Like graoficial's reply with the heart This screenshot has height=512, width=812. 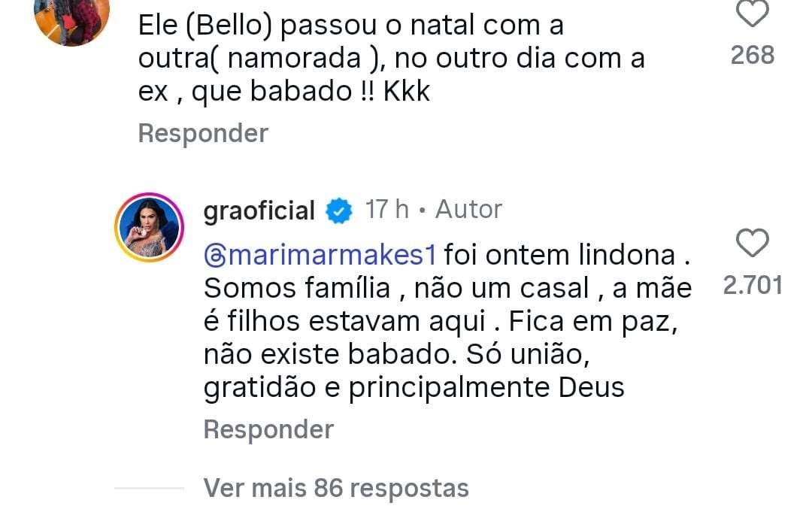(x=751, y=245)
